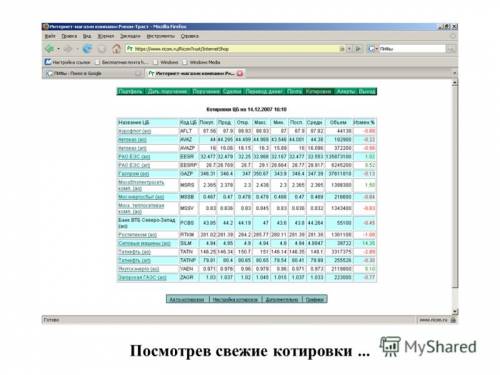Click the Графики button below the table
Image resolution: width=500 pixels, height=375 pixels.
tap(315, 299)
